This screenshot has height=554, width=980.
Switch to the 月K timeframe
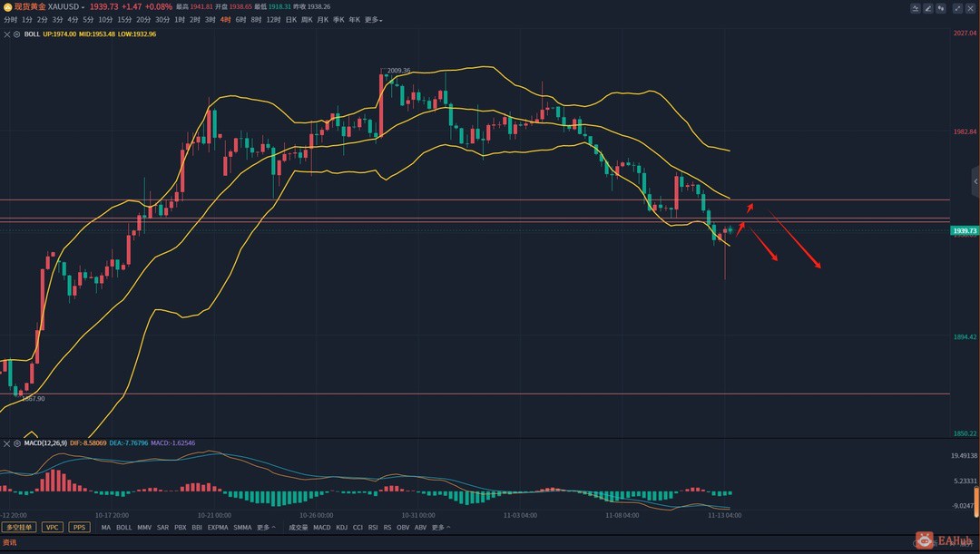[x=322, y=20]
